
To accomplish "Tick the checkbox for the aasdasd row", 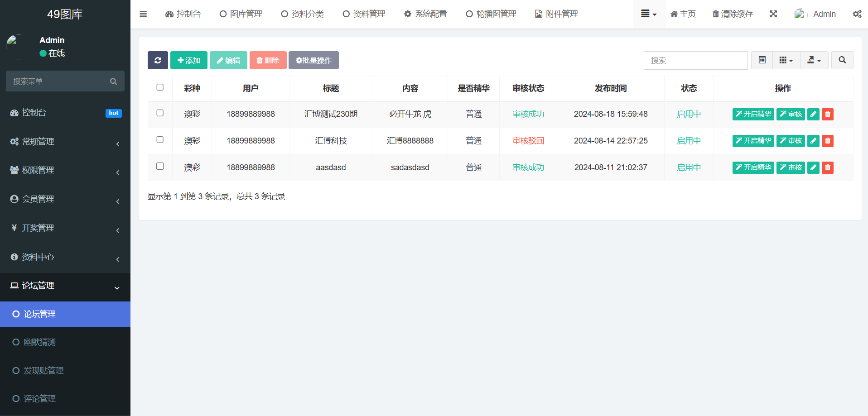I will [x=160, y=167].
